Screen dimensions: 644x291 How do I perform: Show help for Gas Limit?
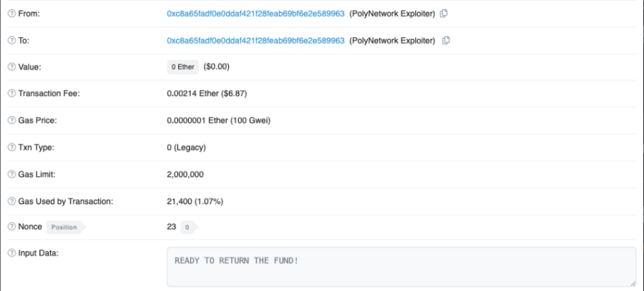point(11,174)
